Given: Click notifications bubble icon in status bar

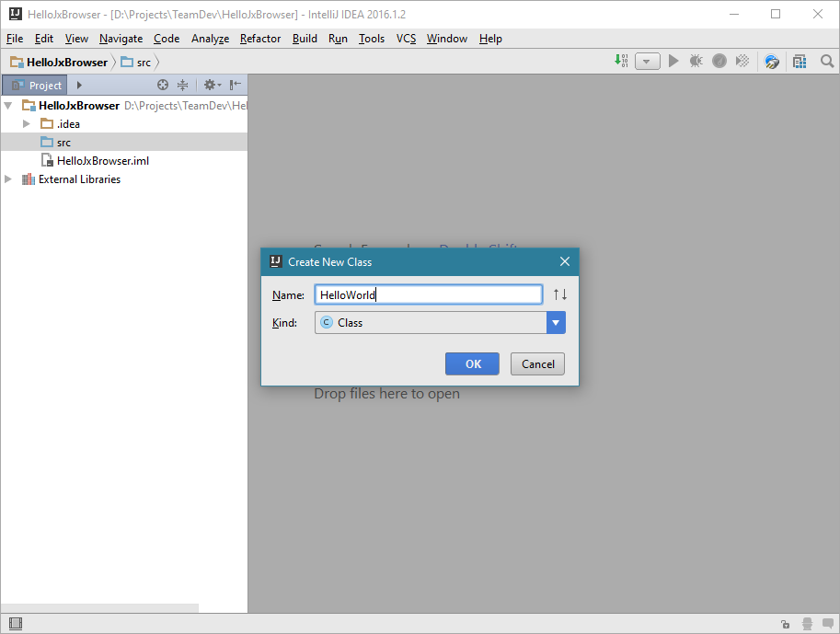Looking at the screenshot, I should pyautogui.click(x=828, y=624).
